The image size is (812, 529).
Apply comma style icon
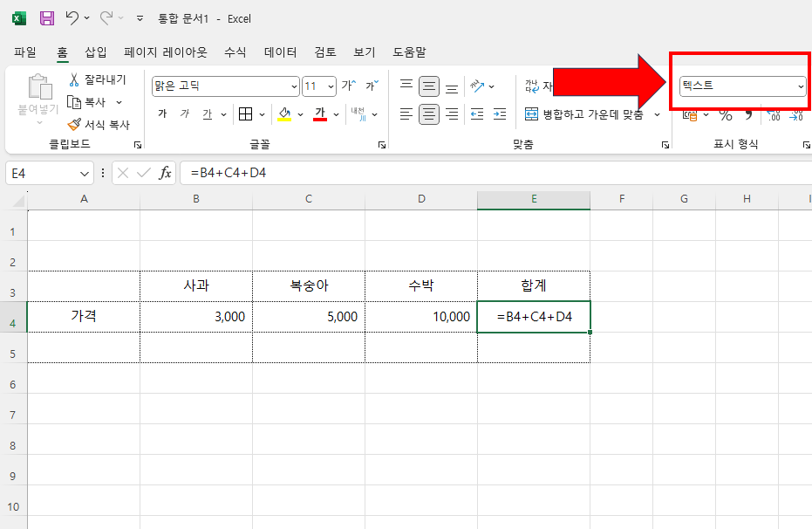click(x=748, y=115)
